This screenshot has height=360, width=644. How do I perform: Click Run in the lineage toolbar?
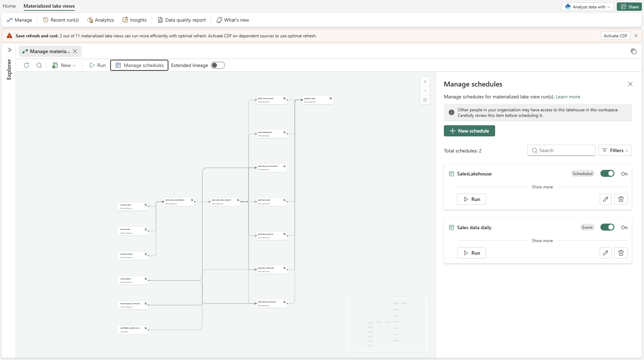[98, 65]
